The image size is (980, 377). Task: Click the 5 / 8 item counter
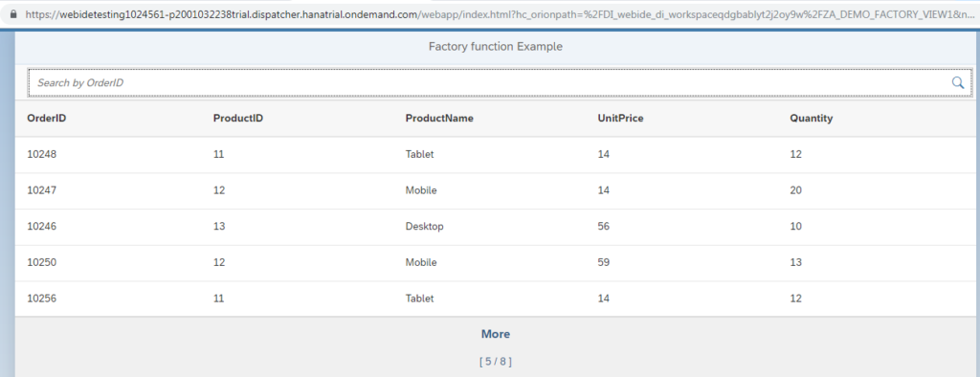(x=496, y=362)
